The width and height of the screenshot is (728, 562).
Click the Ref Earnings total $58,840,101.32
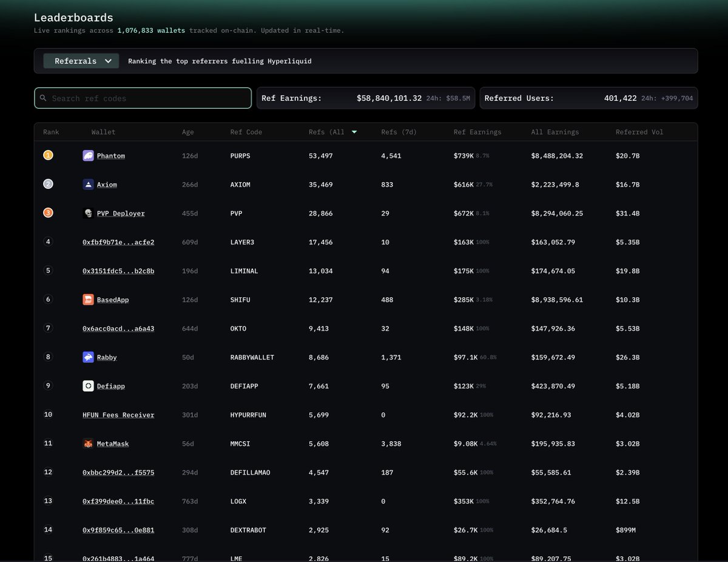(x=389, y=98)
